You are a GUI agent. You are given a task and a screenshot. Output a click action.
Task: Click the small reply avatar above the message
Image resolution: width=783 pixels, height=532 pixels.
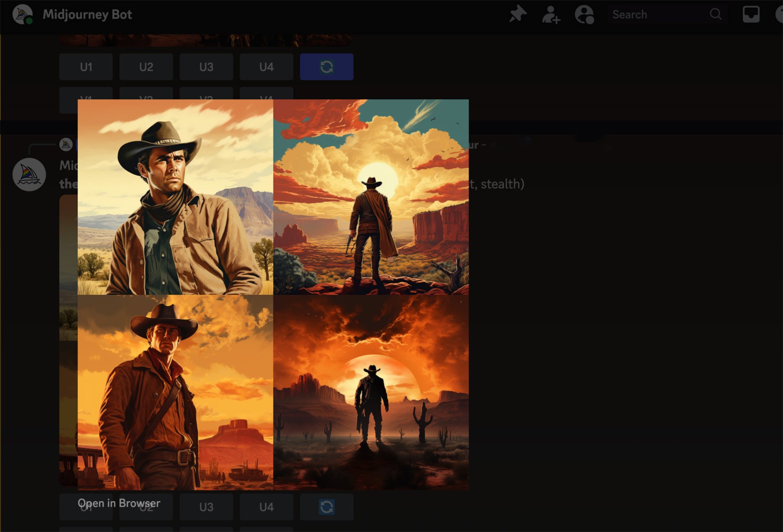coord(66,145)
